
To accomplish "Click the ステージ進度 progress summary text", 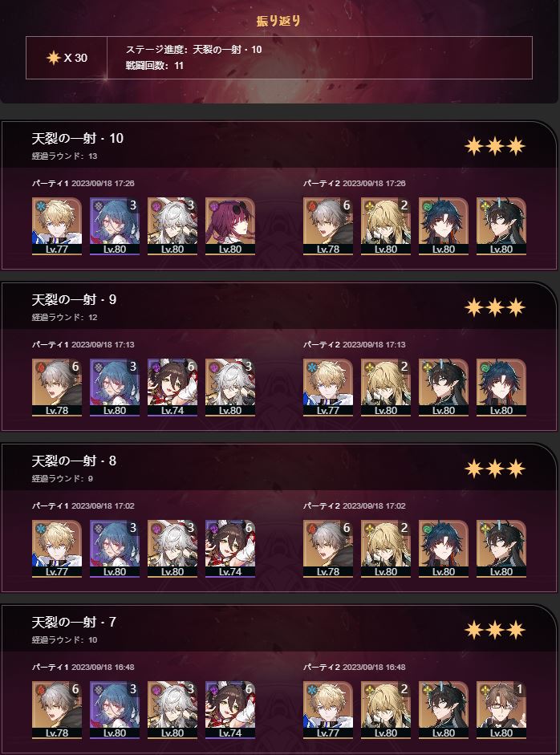I will click(193, 50).
